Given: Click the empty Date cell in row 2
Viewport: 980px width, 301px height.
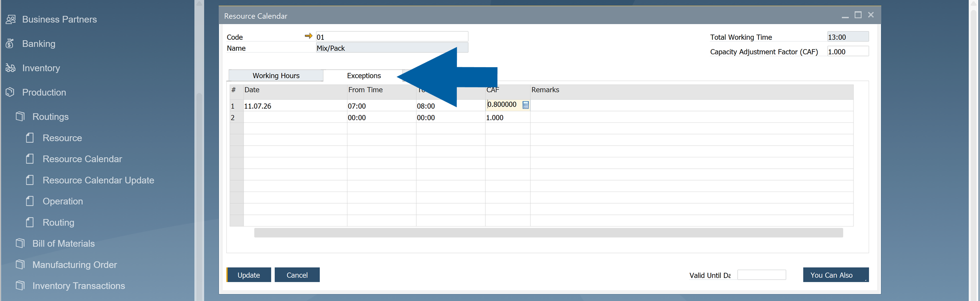Looking at the screenshot, I should [295, 118].
